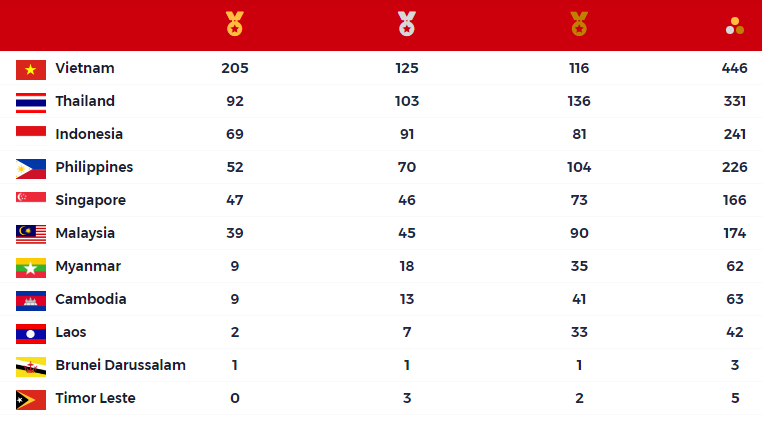Viewport: 762px width, 422px height.
Task: Click the Brunei Darussalam name
Action: [x=121, y=365]
